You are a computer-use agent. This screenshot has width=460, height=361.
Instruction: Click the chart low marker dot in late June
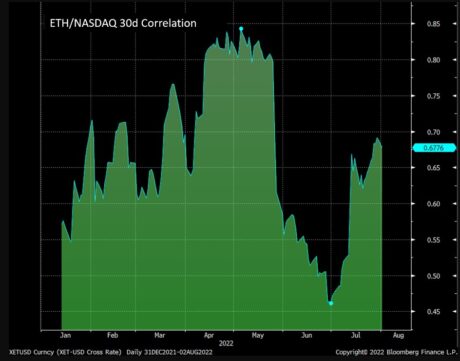point(331,303)
